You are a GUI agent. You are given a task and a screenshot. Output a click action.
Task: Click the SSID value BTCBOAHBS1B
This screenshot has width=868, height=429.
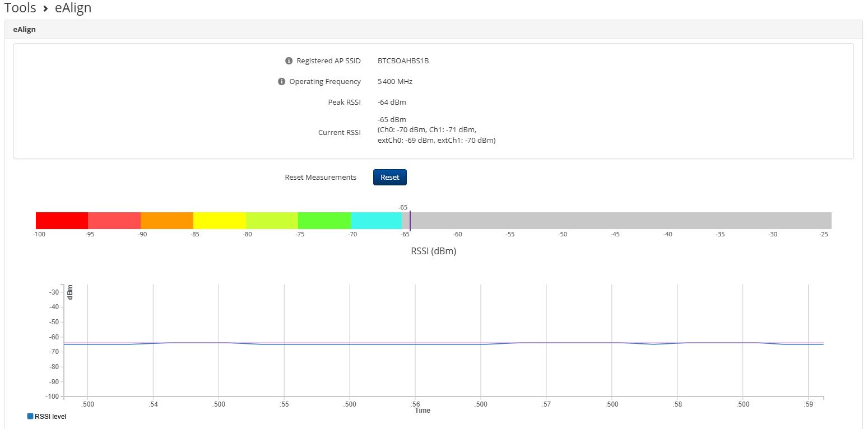click(x=403, y=61)
